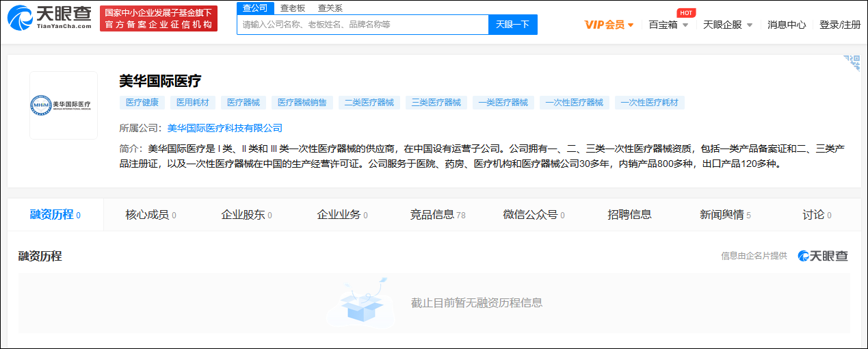The height and width of the screenshot is (349, 868).
Task: Switch to the 竞品信息 tab
Action: 437,215
